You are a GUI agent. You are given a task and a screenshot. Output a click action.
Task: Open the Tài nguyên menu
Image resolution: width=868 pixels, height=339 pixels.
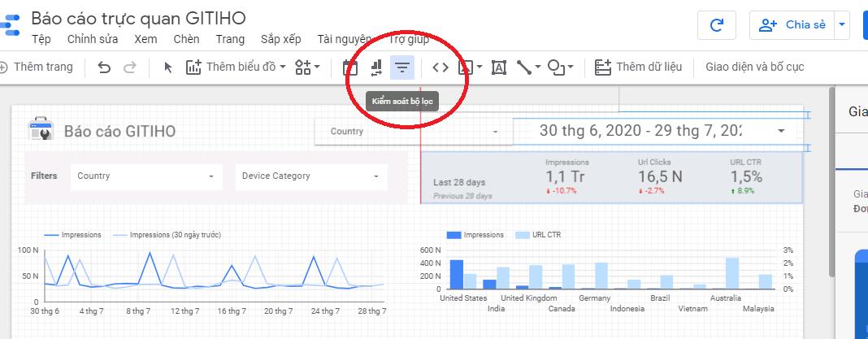pyautogui.click(x=345, y=39)
